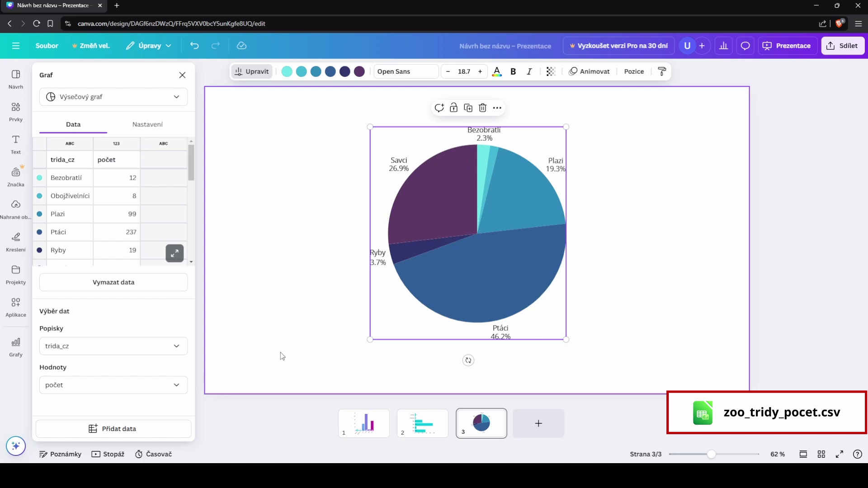Open the Aplikace apps panel
868x488 pixels.
click(x=16, y=307)
